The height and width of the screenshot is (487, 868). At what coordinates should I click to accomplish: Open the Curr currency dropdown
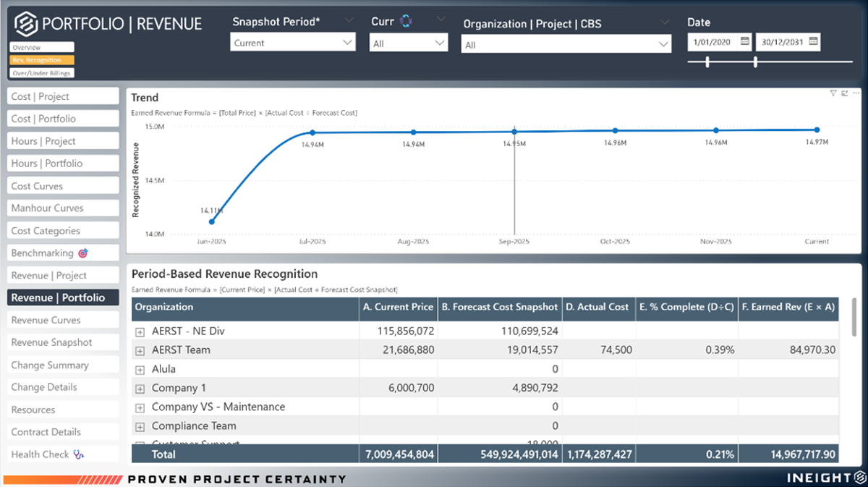[409, 43]
